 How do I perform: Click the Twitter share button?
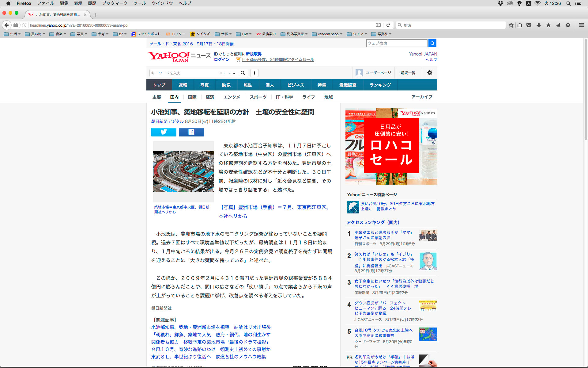coord(164,132)
